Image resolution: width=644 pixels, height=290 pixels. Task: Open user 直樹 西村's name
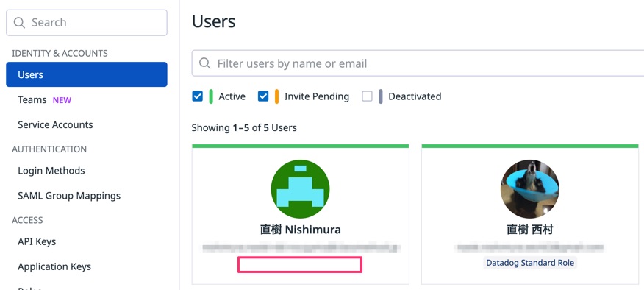coord(530,230)
